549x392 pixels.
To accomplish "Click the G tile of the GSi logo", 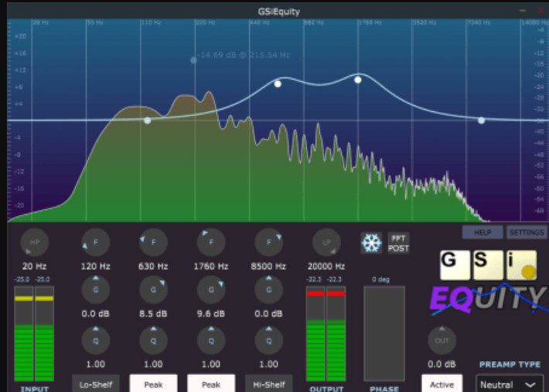I will point(455,265).
